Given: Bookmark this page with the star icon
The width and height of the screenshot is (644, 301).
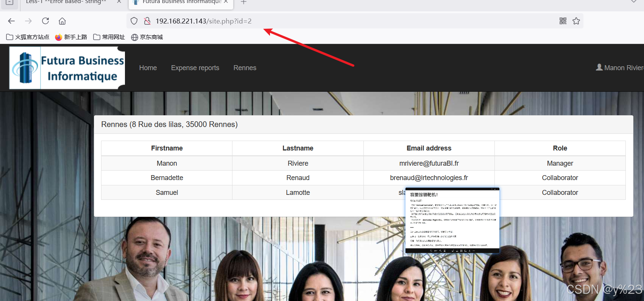Looking at the screenshot, I should coord(576,21).
